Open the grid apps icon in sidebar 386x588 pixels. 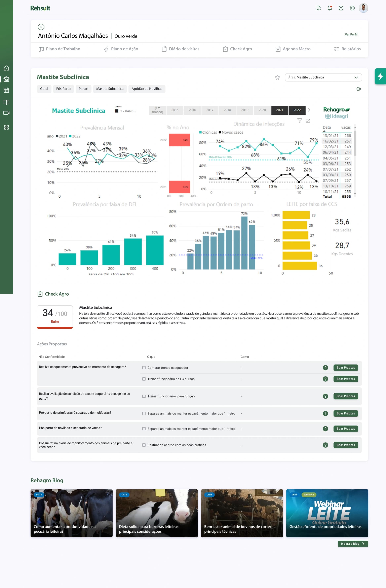click(x=6, y=127)
